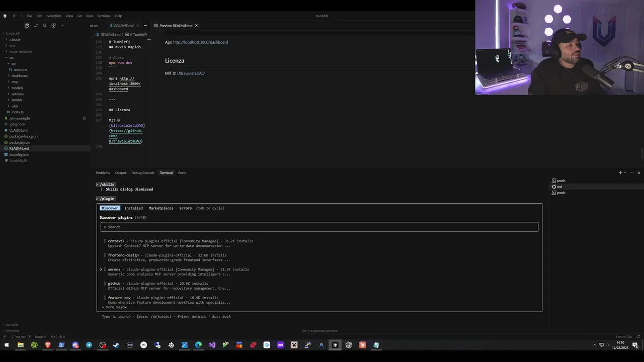Expand the .claude folder
This screenshot has height=362, width=644.
point(15,40)
